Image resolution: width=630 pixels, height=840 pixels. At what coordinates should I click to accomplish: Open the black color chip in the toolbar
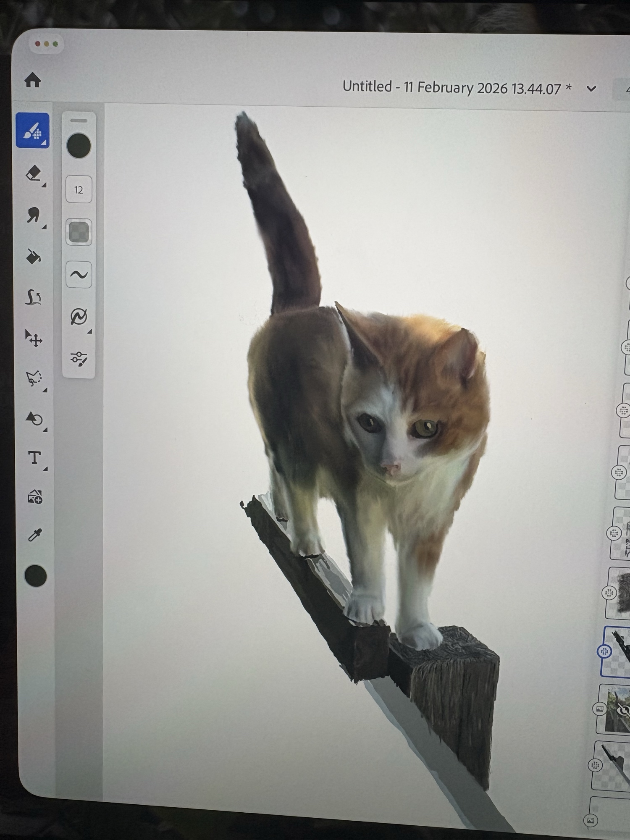(36, 575)
